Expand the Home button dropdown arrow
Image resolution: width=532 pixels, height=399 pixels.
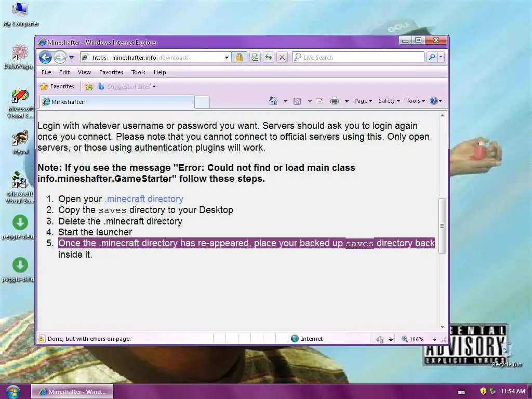285,101
